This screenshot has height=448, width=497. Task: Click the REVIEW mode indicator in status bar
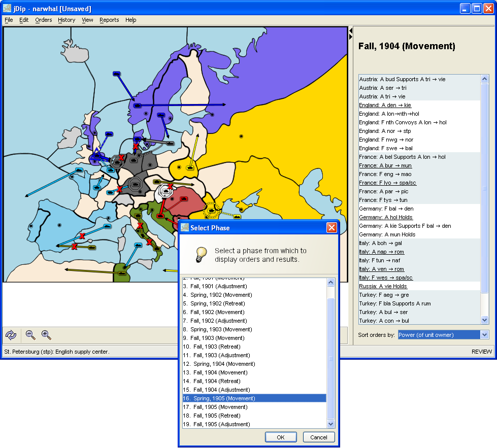tap(481, 352)
